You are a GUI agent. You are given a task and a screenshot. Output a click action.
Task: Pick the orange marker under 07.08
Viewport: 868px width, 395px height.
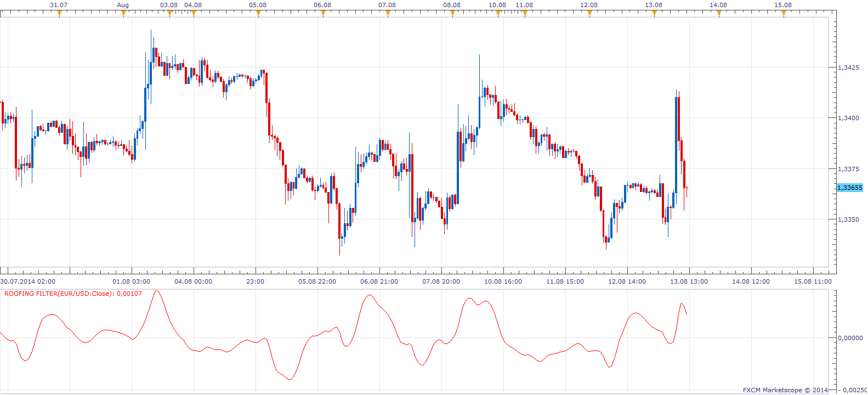pos(388,14)
